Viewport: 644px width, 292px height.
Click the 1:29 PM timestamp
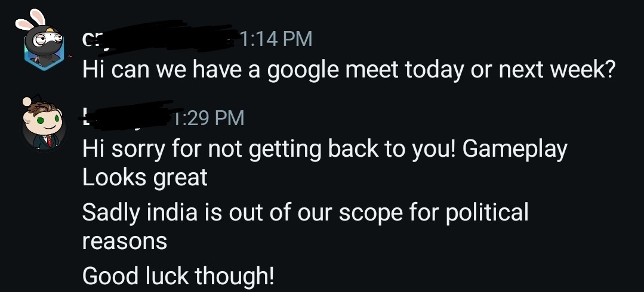click(x=209, y=117)
